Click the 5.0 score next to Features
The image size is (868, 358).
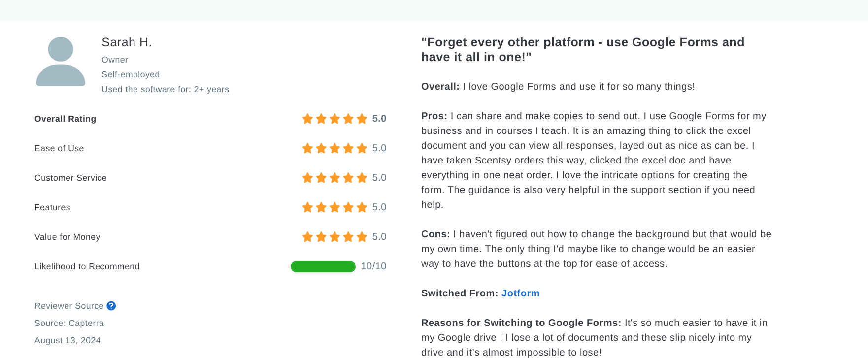[x=378, y=207]
